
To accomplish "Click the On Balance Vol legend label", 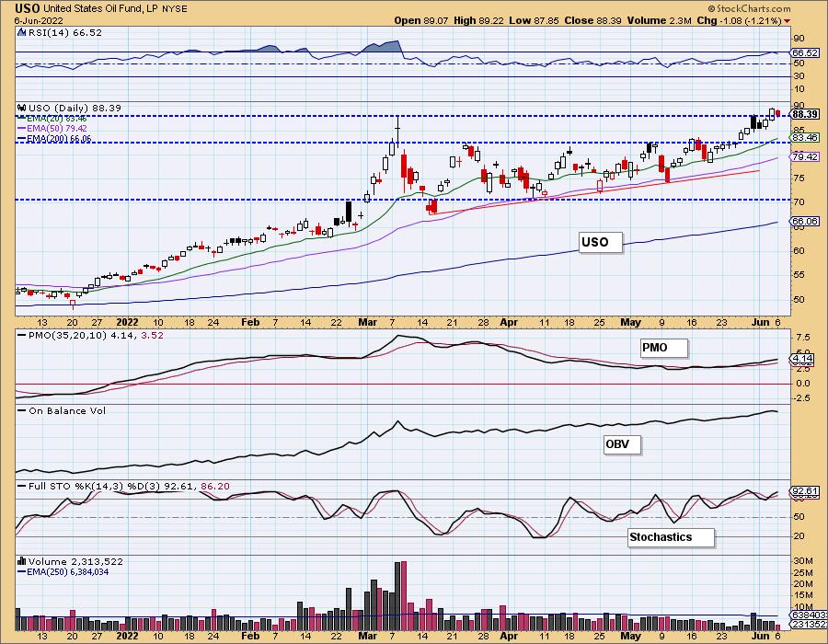I will 67,410.
